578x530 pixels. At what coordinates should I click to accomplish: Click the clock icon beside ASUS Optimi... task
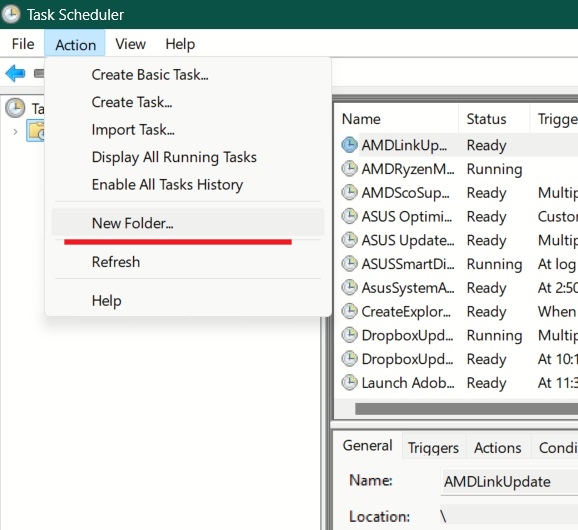click(349, 216)
